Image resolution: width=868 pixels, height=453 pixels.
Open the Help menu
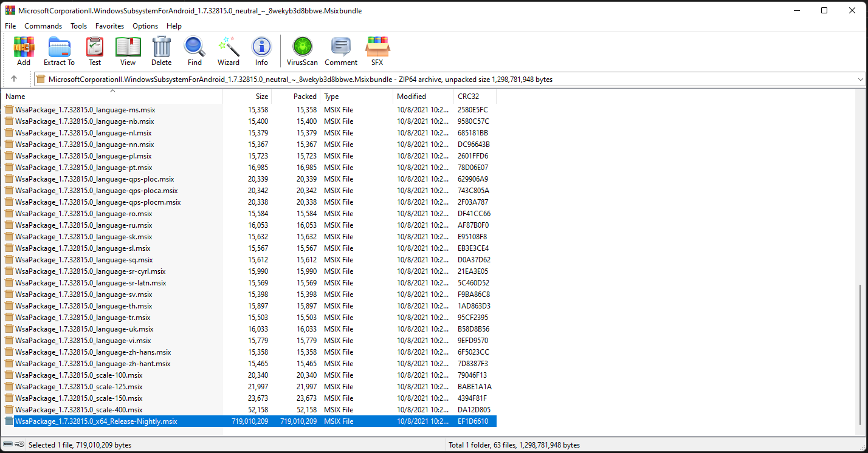174,26
